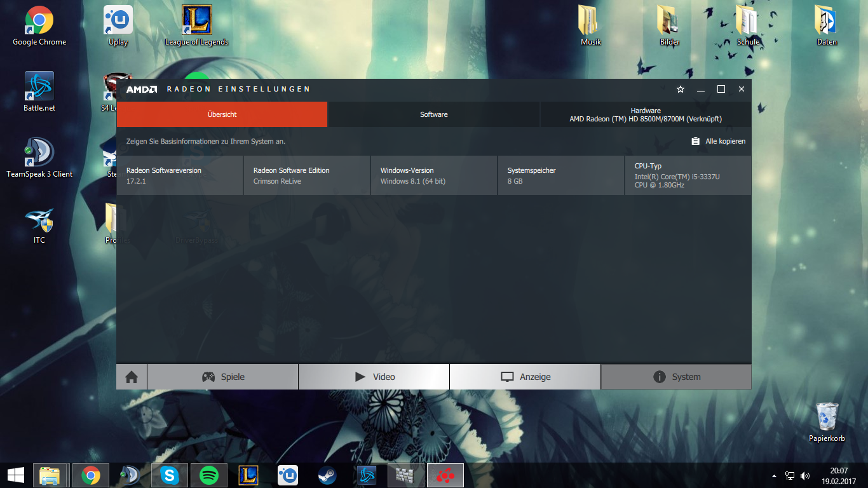Open the Windows Start button
The height and width of the screenshot is (488, 868).
(x=15, y=475)
